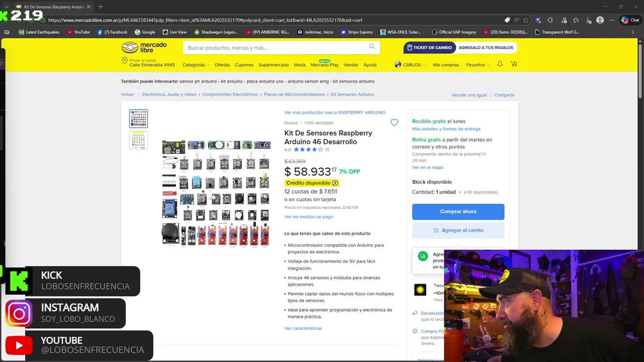Open a new browser tab with plus
Screen dimensions: 644x362
(x=100, y=7)
